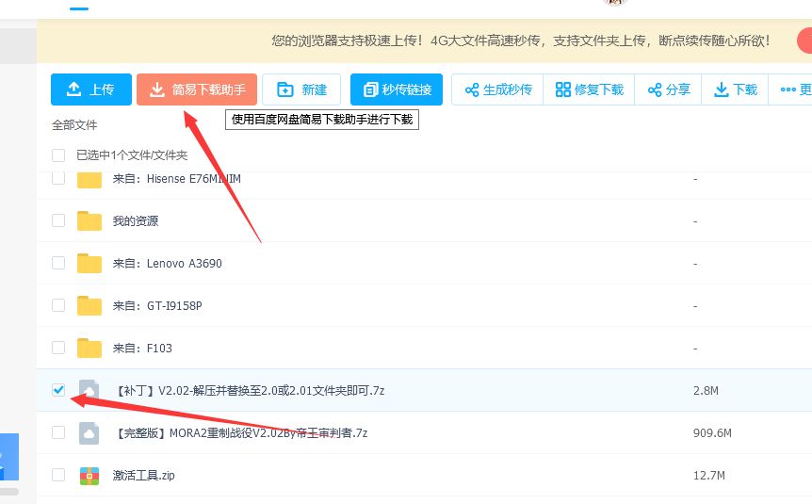Tick the 我的资源 folder checkbox

pos(58,220)
